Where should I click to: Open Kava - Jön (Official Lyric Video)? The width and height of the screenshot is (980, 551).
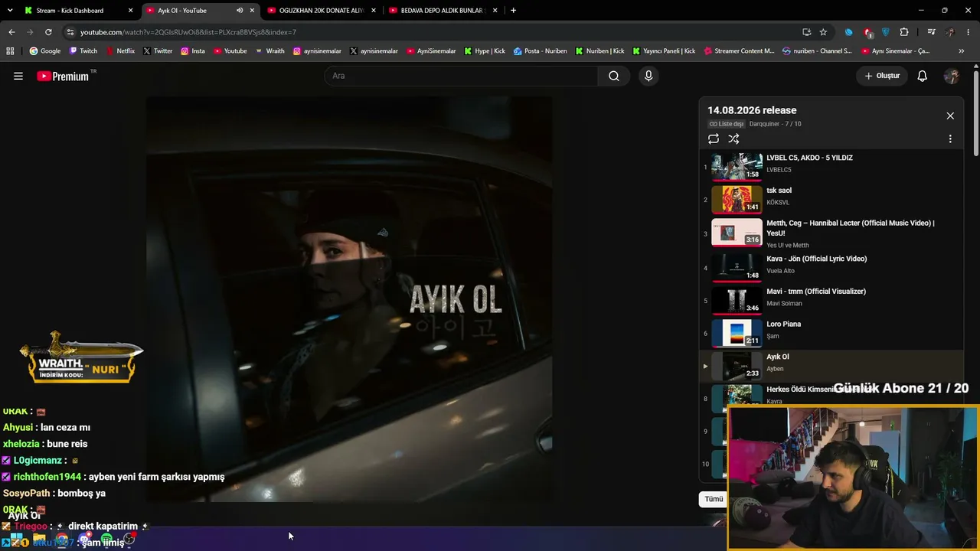pos(816,259)
